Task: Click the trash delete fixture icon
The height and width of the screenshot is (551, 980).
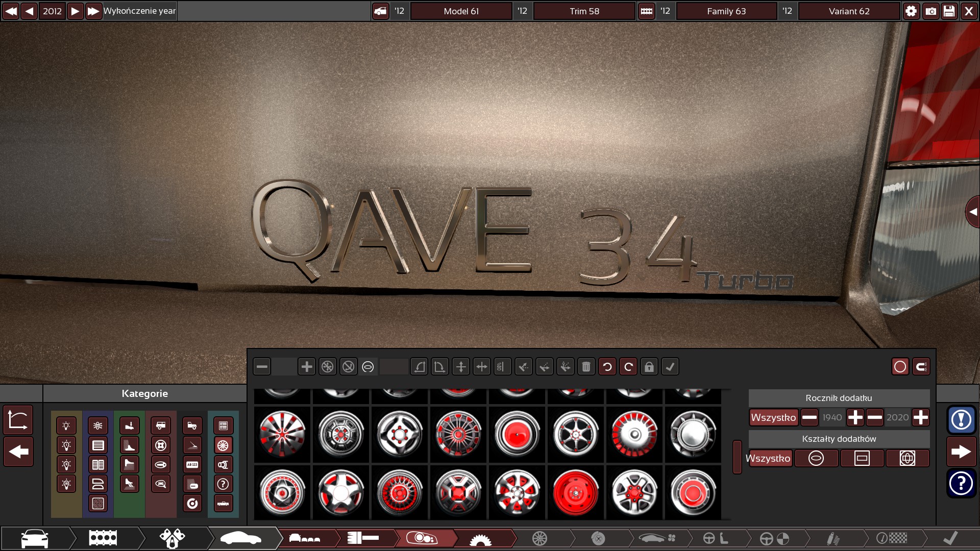Action: pyautogui.click(x=586, y=367)
